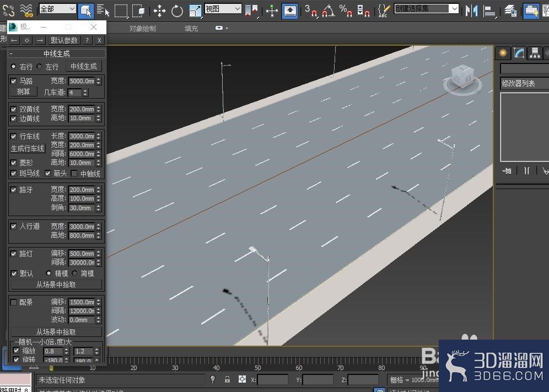Uncheck the 马路 checkbox

13,81
